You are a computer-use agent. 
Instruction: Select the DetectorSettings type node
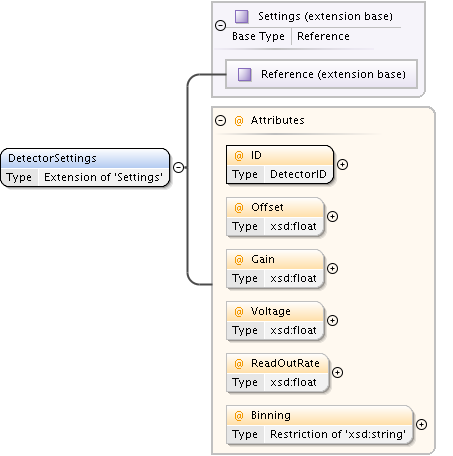pyautogui.click(x=85, y=168)
